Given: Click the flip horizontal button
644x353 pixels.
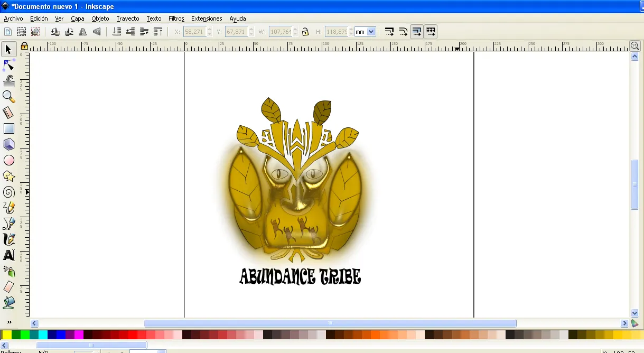Looking at the screenshot, I should [83, 32].
